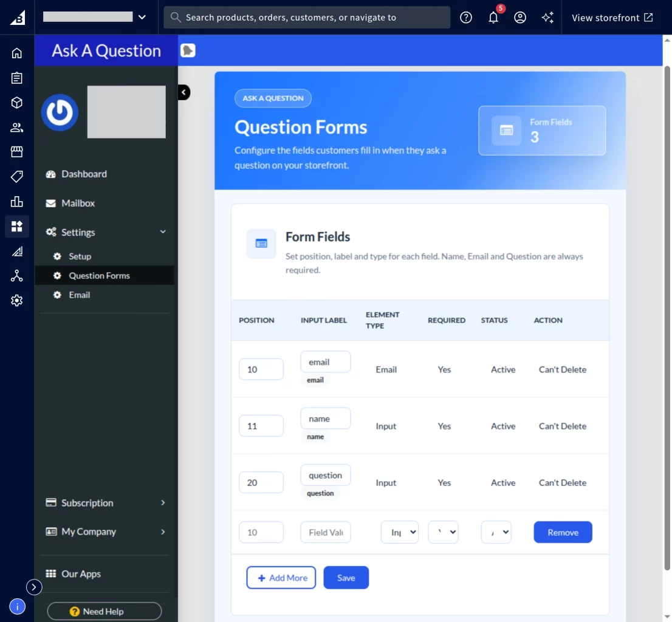The height and width of the screenshot is (622, 672).
Task: Click Can't Delete in email row
Action: tap(562, 369)
